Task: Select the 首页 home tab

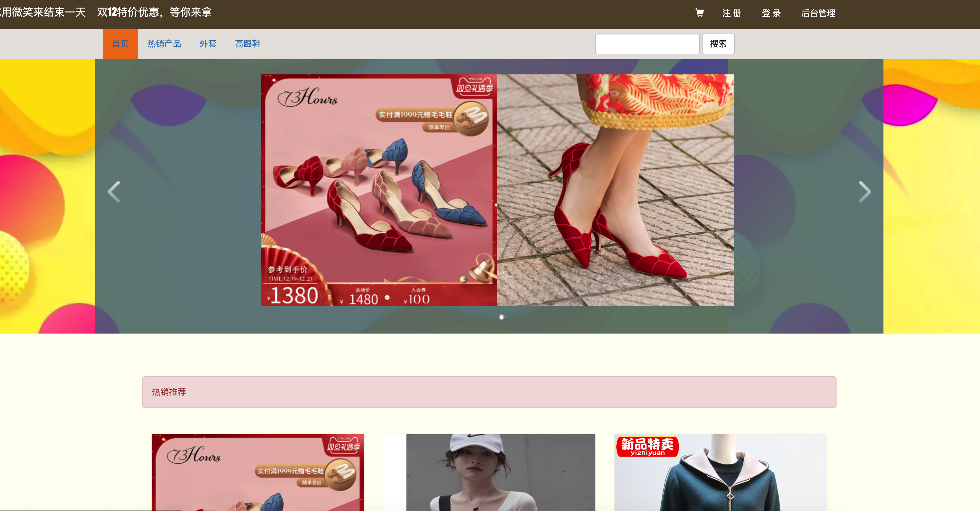Action: 120,44
